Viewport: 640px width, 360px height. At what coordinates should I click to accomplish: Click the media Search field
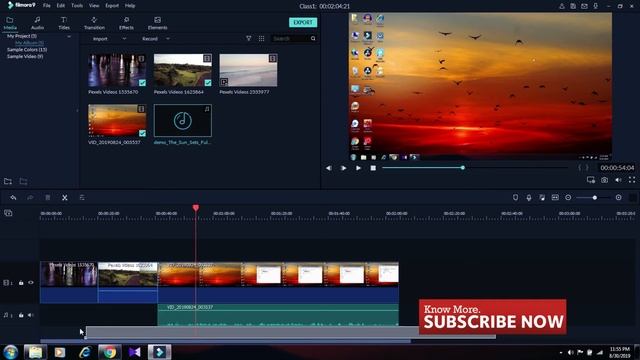click(291, 38)
